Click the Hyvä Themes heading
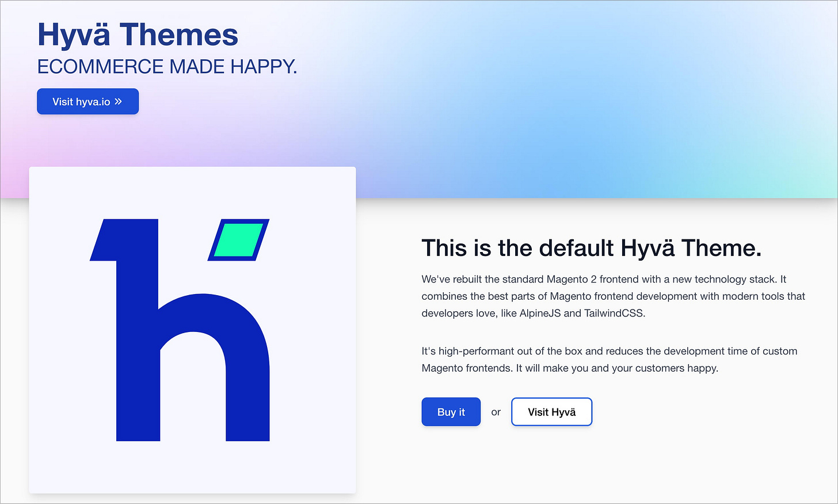Image resolution: width=838 pixels, height=504 pixels. [x=138, y=35]
